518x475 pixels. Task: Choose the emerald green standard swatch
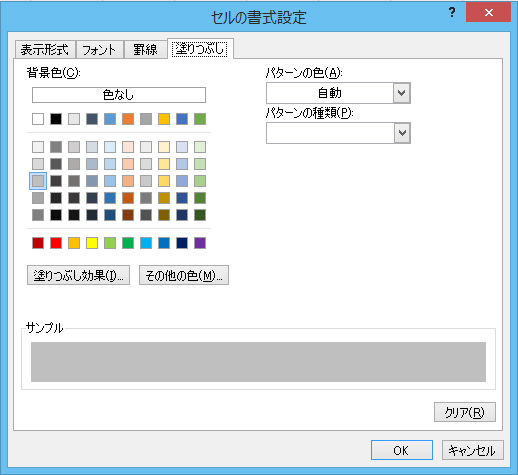pos(128,243)
